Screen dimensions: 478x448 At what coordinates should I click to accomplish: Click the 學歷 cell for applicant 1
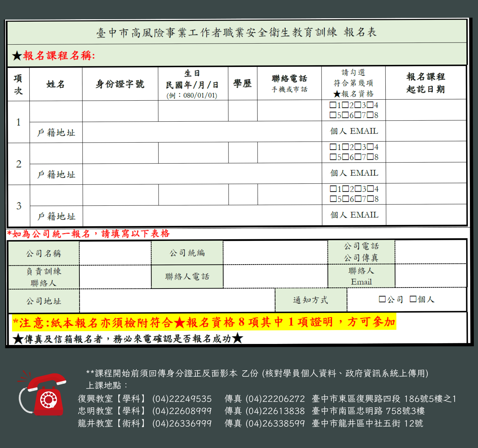(243, 110)
